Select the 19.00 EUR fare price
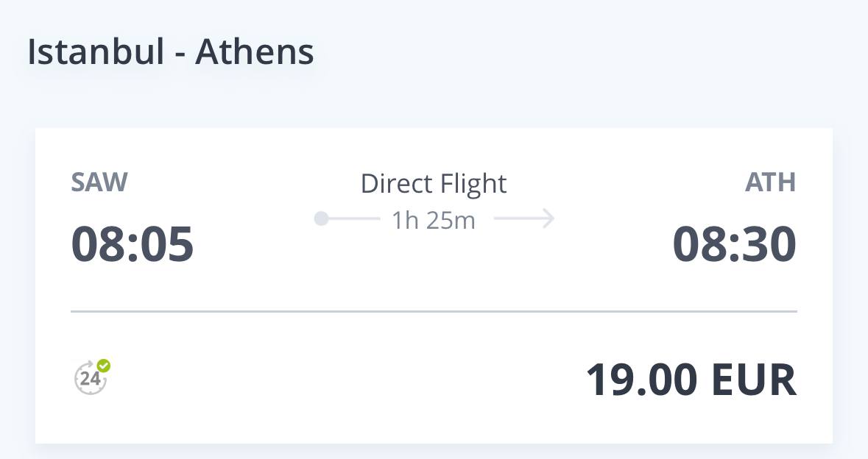 click(x=691, y=380)
